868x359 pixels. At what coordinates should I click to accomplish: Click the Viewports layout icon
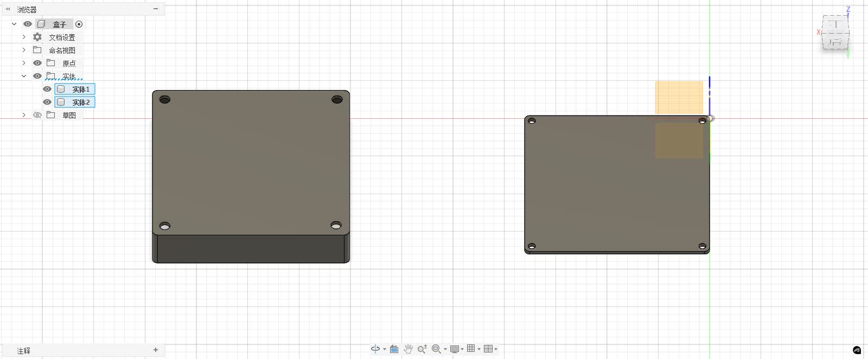[x=488, y=349]
